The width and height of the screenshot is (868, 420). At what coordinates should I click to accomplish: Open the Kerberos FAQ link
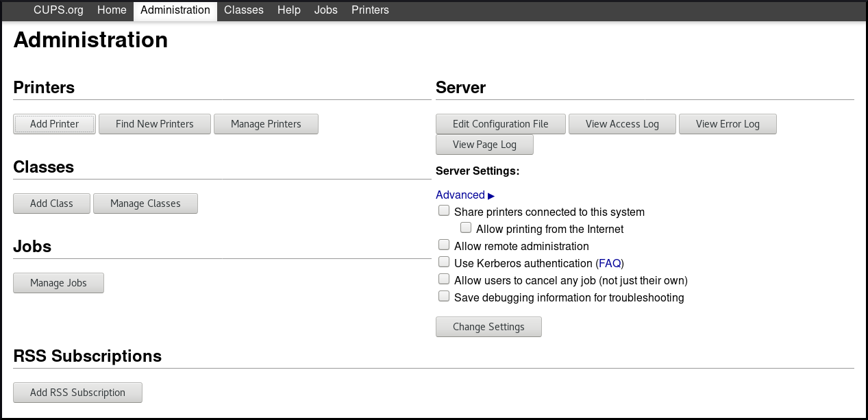point(610,263)
